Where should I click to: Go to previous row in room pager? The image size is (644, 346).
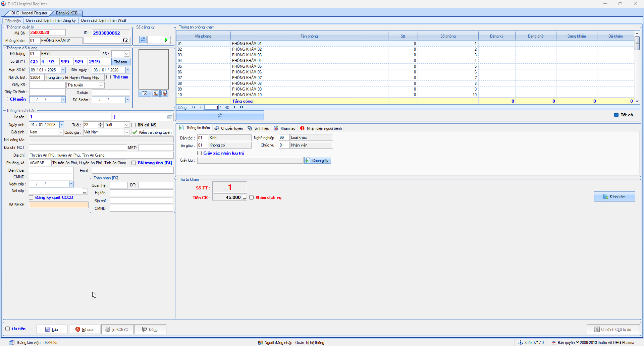click(x=201, y=107)
